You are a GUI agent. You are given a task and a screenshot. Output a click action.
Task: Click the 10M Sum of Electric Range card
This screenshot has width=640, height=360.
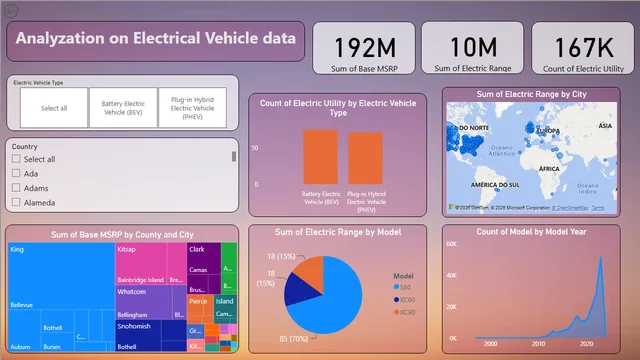[x=472, y=48]
